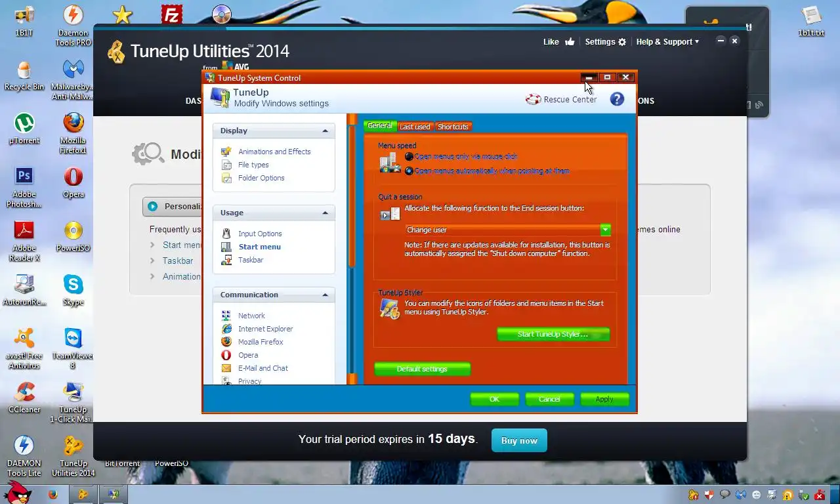The height and width of the screenshot is (504, 840).
Task: Open Recycle Bin desktop icon
Action: 24,75
